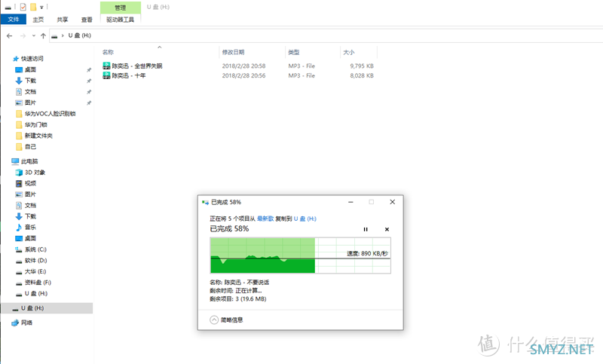Viewport: 603px width, 364px height.
Task: Switch to the 主页 ribbon tab
Action: pos(38,20)
